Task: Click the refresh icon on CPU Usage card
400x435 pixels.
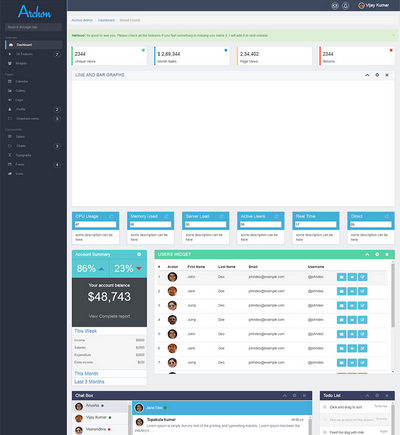Action: (111, 216)
